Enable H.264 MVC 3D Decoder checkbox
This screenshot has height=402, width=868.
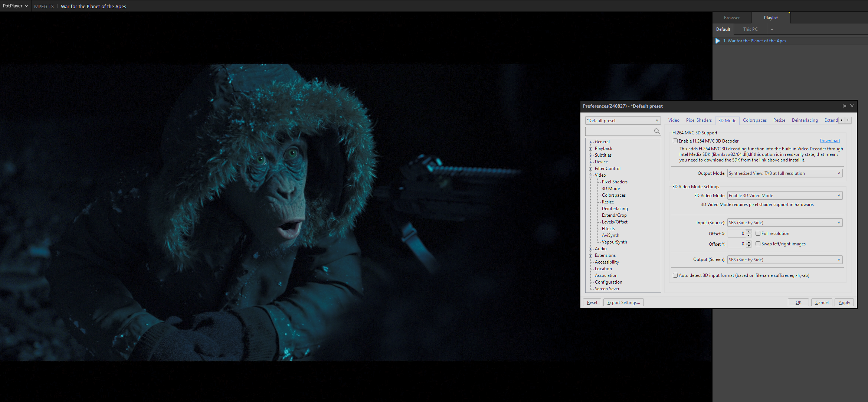tap(675, 141)
